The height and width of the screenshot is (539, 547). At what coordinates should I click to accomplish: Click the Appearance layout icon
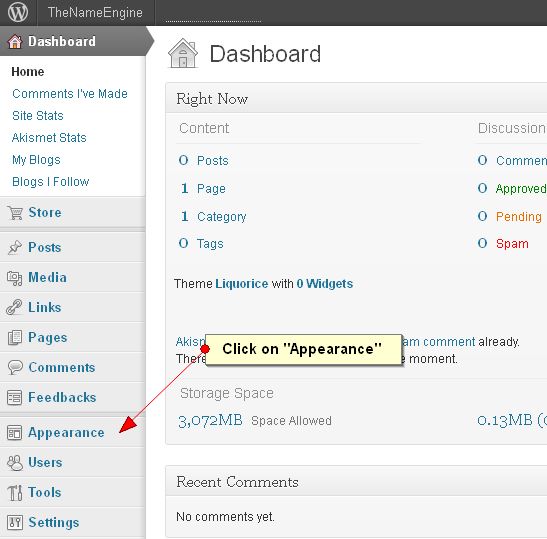pyautogui.click(x=14, y=433)
